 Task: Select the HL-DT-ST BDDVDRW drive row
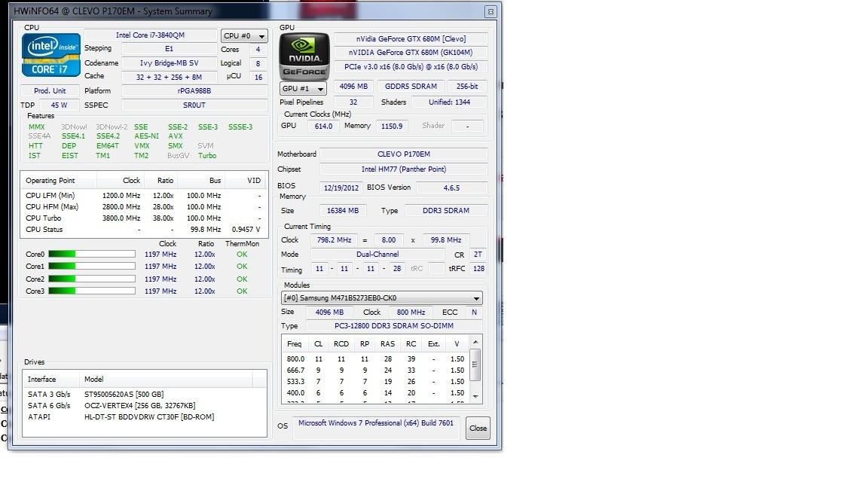coord(145,417)
